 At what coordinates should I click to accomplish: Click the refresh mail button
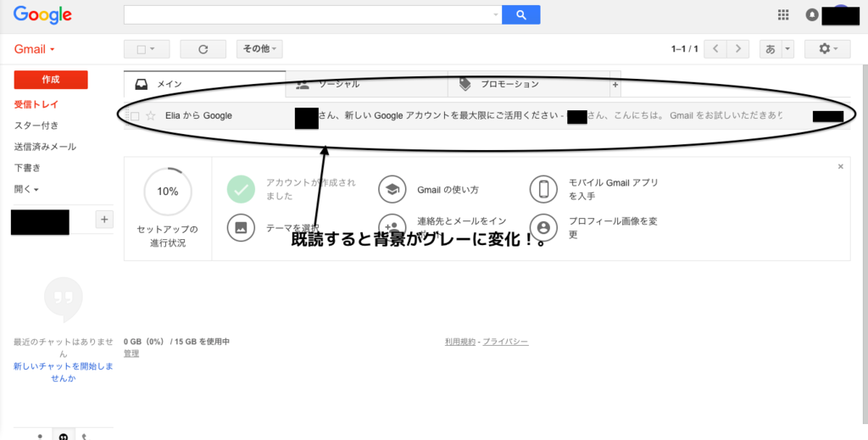[x=203, y=49]
